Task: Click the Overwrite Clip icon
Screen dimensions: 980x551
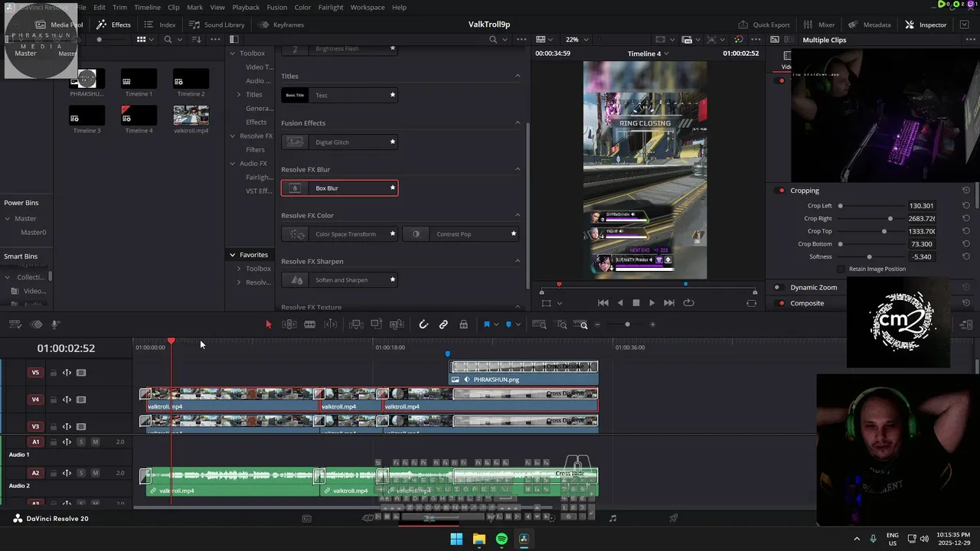Action: coord(376,324)
